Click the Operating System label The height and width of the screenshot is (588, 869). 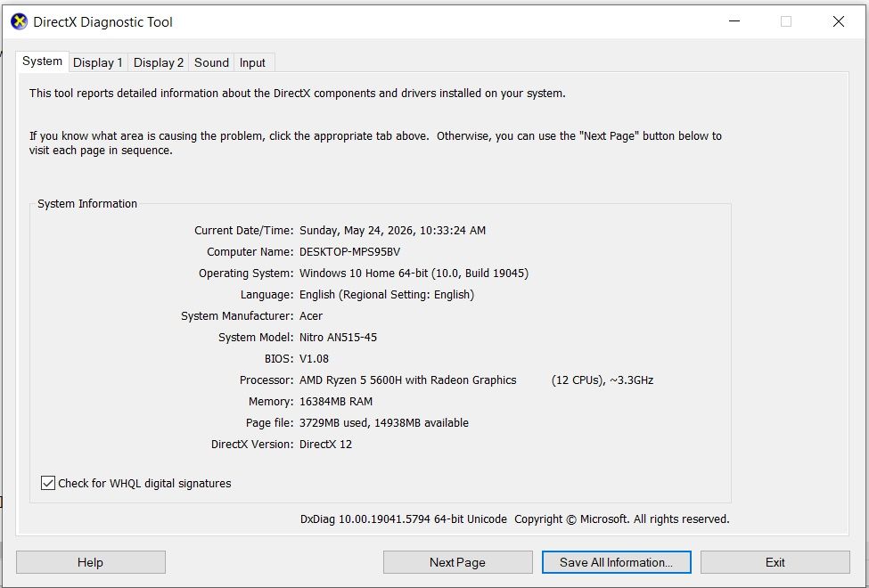246,274
